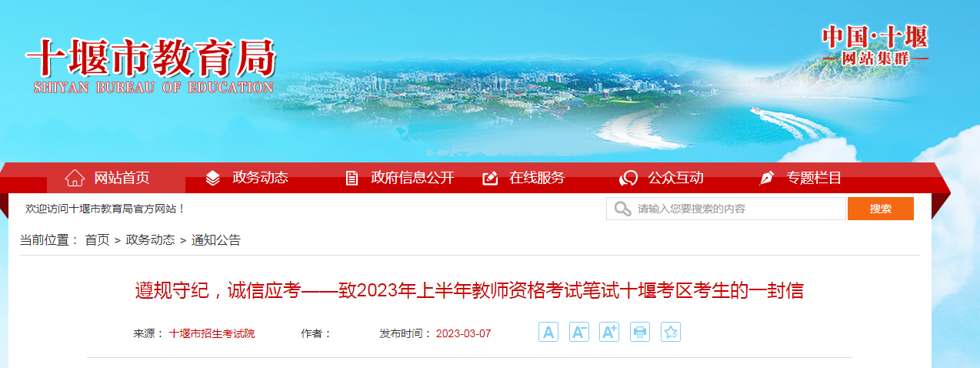The width and height of the screenshot is (980, 368).
Task: Click the layers icon beside 政务动态
Action: tap(213, 178)
